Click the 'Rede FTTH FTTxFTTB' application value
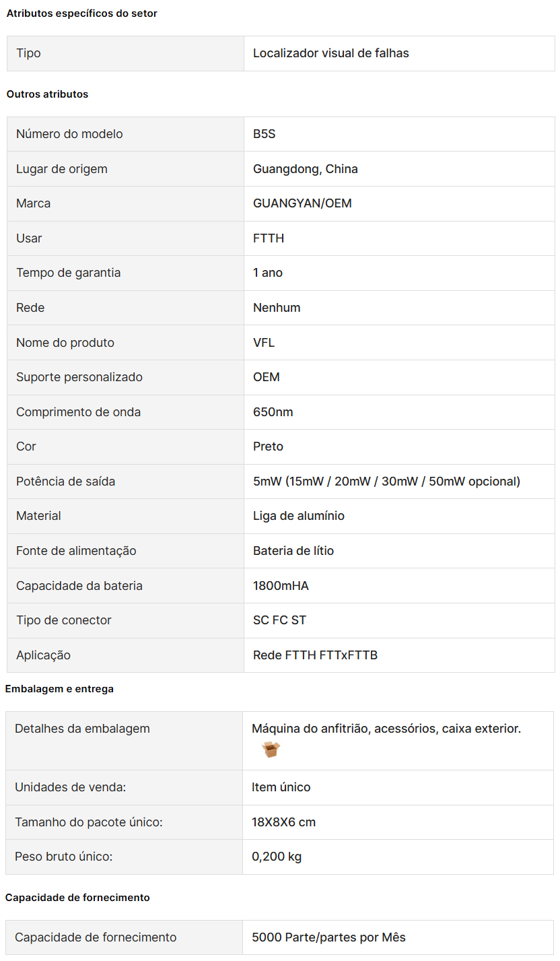 tap(315, 655)
